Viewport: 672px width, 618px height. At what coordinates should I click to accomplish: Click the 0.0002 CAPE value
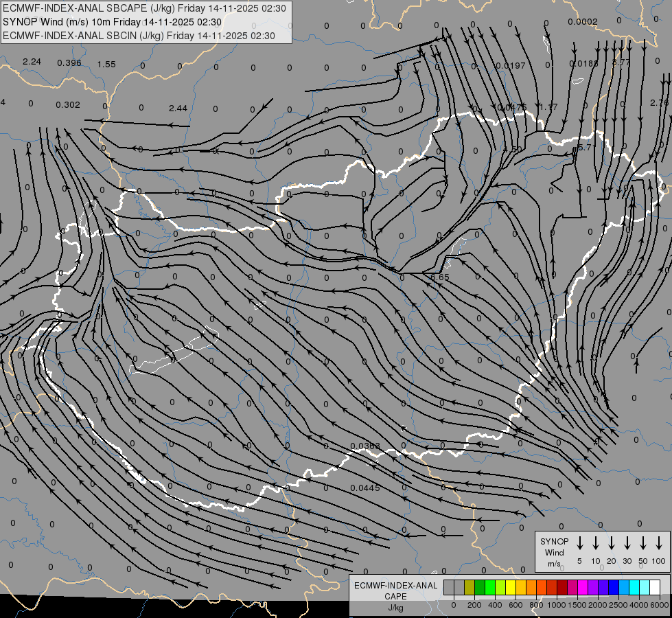(583, 22)
